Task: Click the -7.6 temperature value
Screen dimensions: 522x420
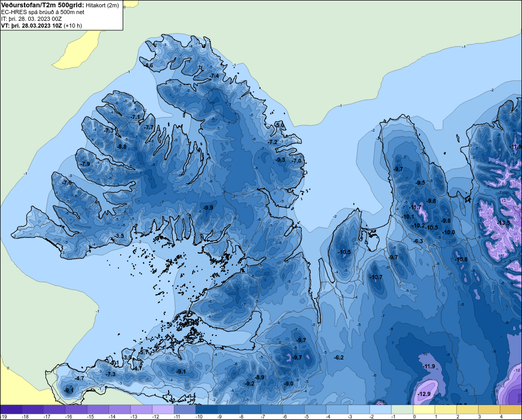Action: 67,183
